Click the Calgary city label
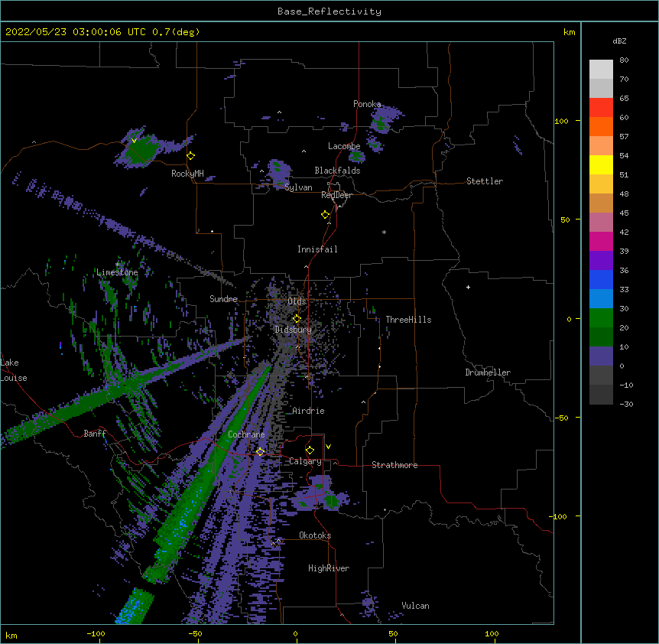Image resolution: width=659 pixels, height=644 pixels. (x=305, y=461)
